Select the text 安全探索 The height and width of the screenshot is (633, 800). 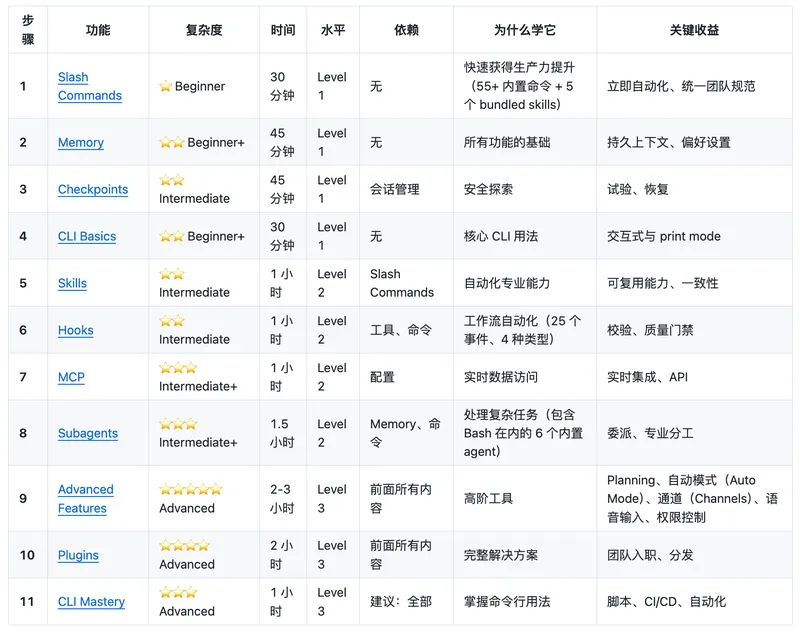pyautogui.click(x=488, y=189)
